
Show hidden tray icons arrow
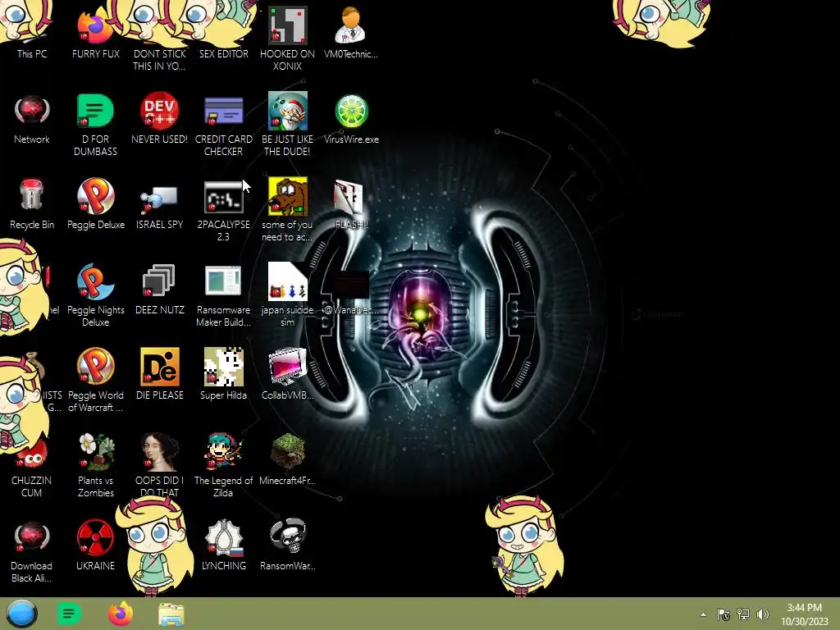(703, 614)
